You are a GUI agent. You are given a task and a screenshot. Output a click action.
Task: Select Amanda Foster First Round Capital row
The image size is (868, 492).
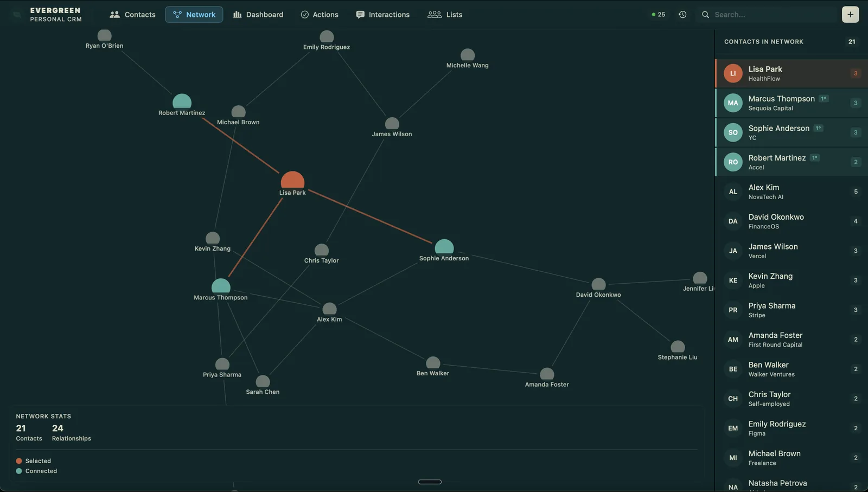point(792,340)
